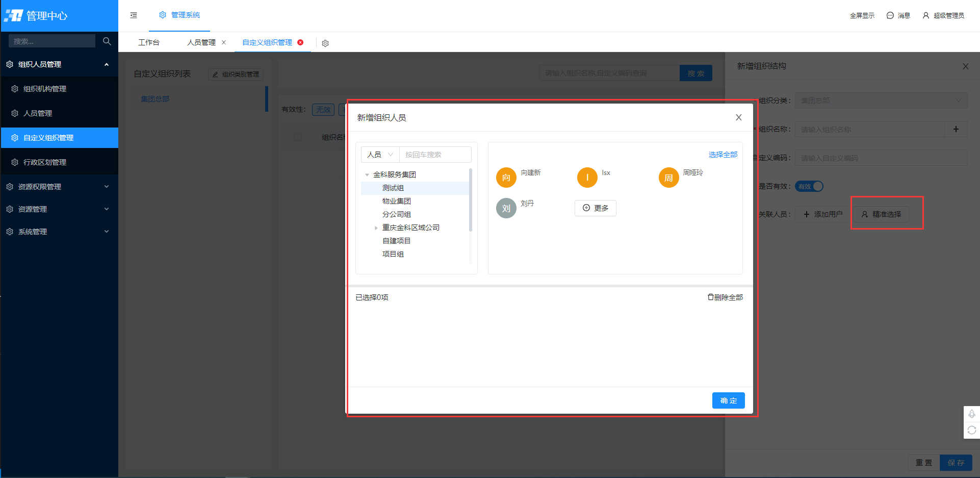Screen dimensions: 980x478
Task: Select 分公司组 in the organization tree
Action: [x=397, y=214]
